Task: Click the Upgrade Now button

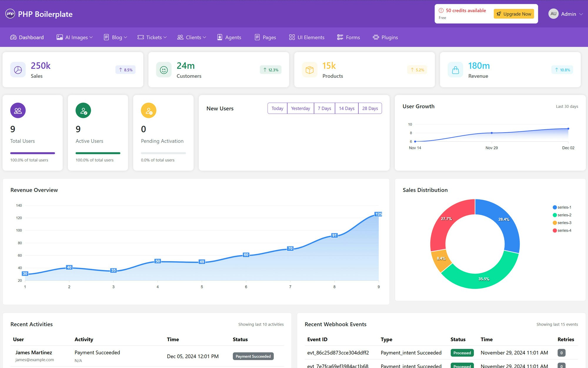Action: click(x=514, y=14)
